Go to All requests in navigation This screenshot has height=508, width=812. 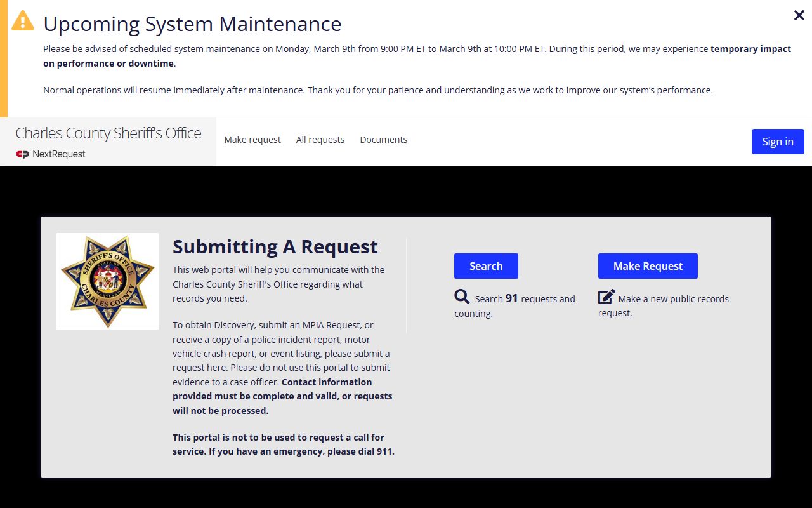(x=320, y=140)
